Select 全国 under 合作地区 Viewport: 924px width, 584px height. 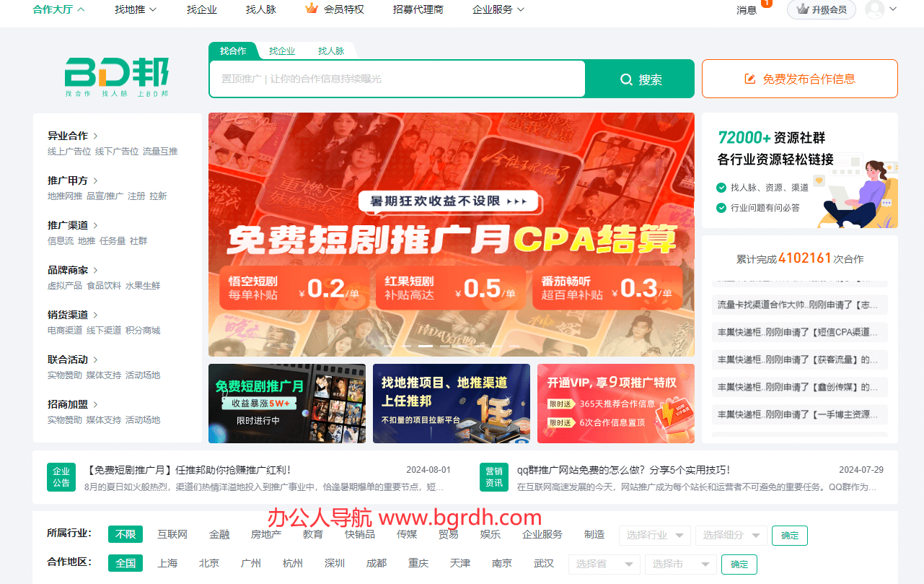pyautogui.click(x=125, y=563)
